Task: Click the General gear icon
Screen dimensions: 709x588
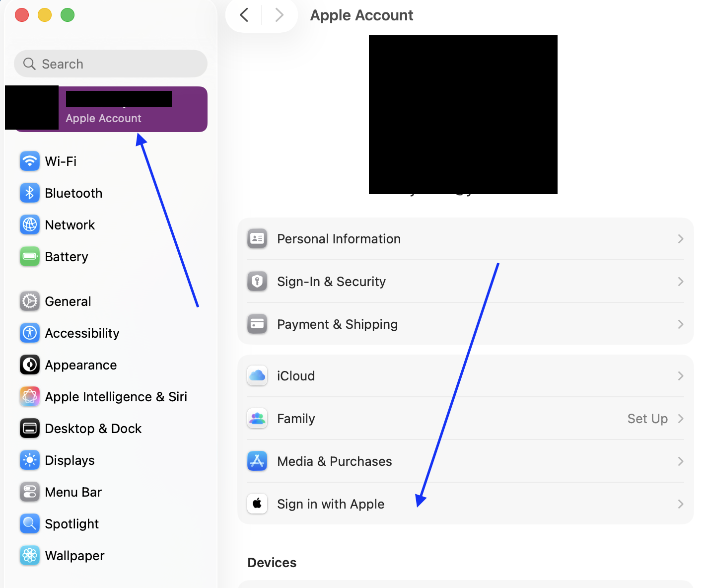Action: (30, 301)
